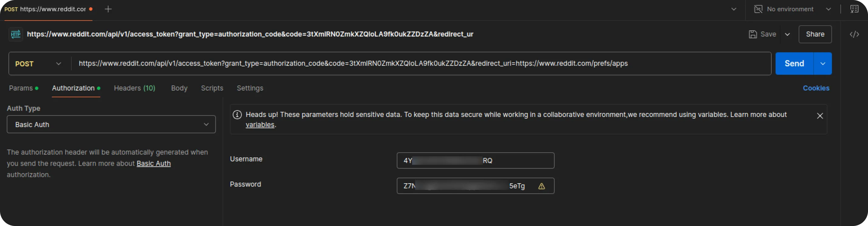Image resolution: width=868 pixels, height=226 pixels.
Task: Expand the tab list chevron
Action: tap(733, 9)
